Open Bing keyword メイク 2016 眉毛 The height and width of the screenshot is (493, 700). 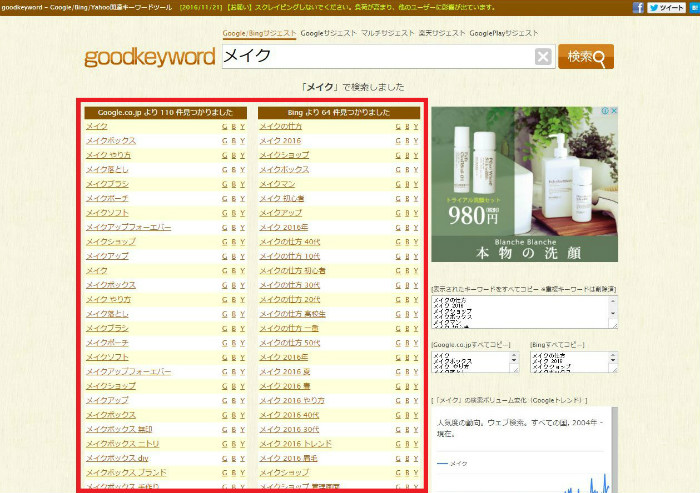coord(288,458)
